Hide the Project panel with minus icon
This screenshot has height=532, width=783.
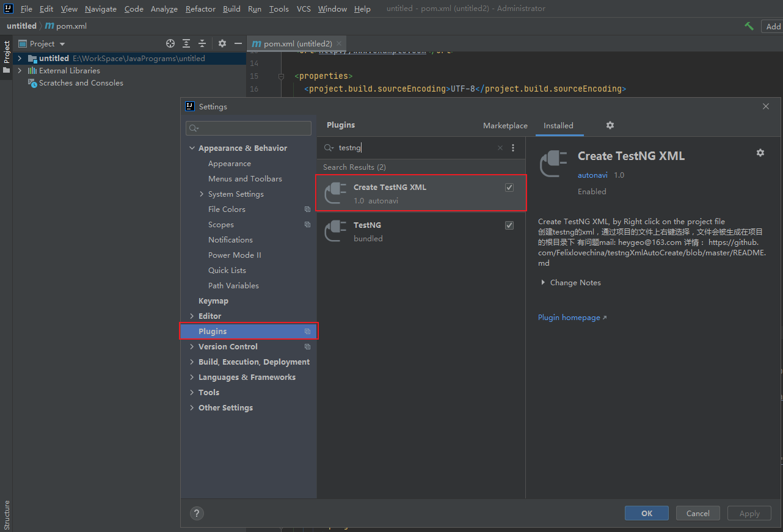(x=238, y=43)
